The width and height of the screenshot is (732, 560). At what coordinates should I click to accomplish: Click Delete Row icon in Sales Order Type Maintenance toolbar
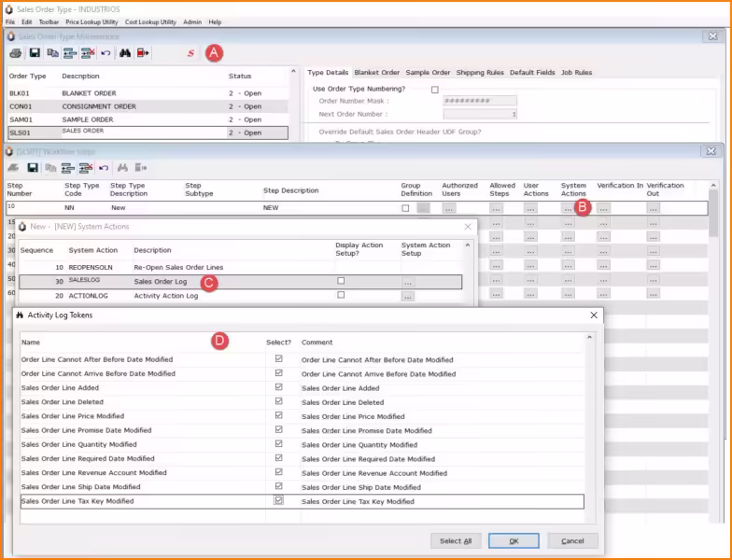(x=88, y=53)
